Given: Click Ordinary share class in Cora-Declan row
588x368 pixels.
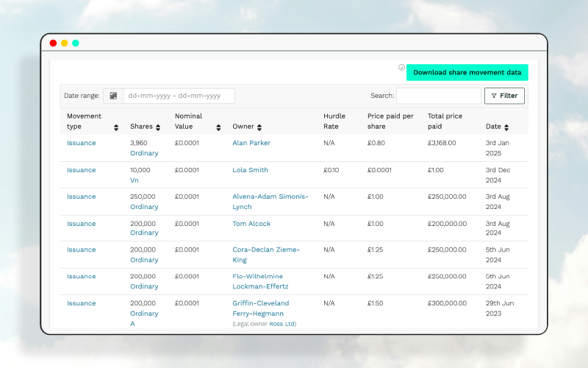Looking at the screenshot, I should (x=144, y=260).
